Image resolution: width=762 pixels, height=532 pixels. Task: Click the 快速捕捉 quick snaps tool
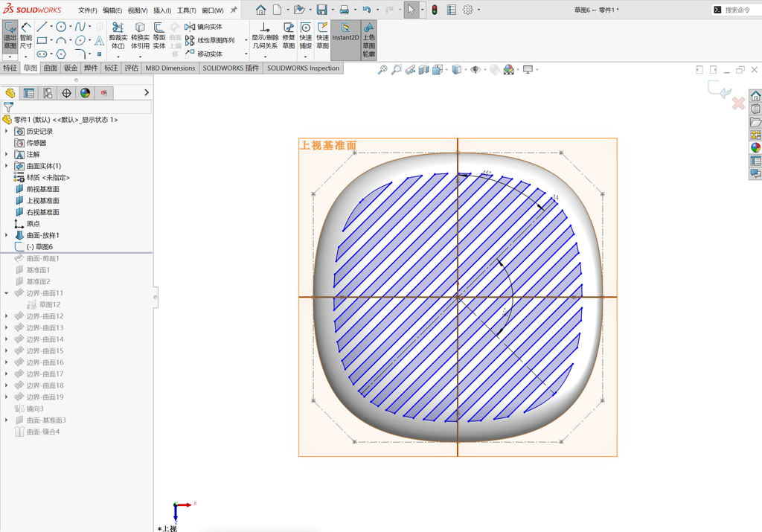[306, 36]
